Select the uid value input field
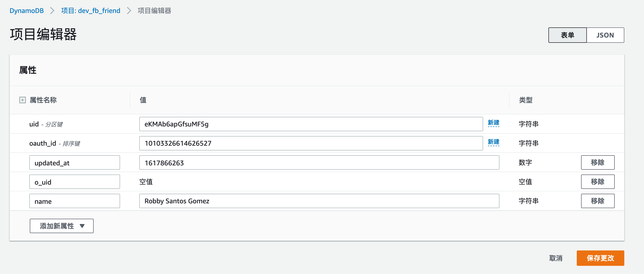 (311, 124)
